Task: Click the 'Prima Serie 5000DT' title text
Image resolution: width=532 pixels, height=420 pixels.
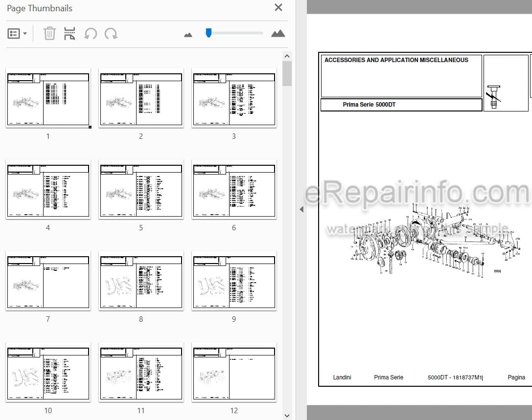Action: tap(369, 105)
